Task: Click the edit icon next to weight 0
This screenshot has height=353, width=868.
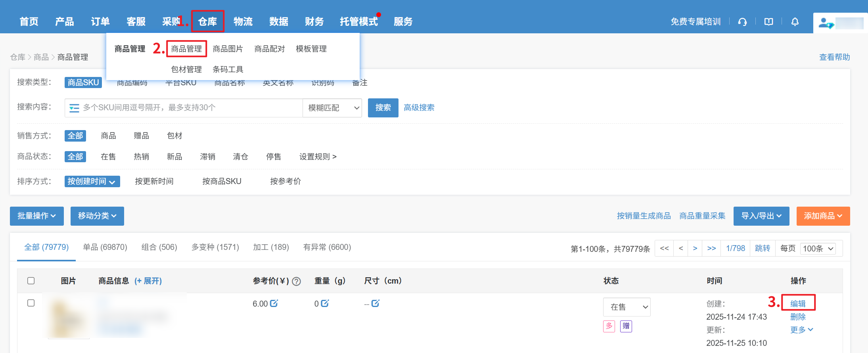Action: coord(325,303)
